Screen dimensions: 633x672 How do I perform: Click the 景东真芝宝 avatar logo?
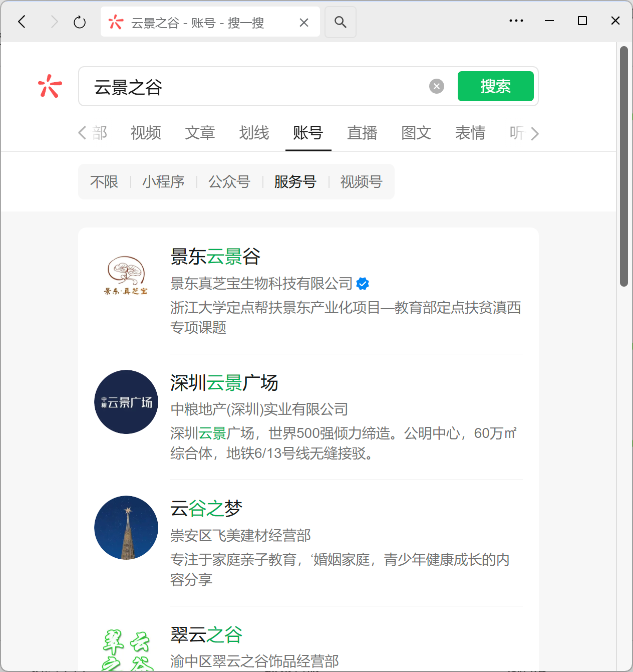tap(126, 275)
